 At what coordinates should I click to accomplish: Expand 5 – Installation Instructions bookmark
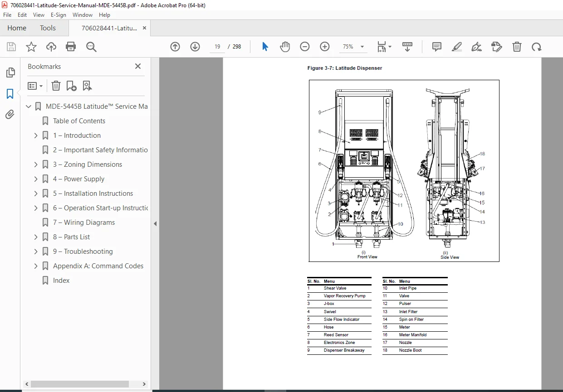tap(36, 194)
